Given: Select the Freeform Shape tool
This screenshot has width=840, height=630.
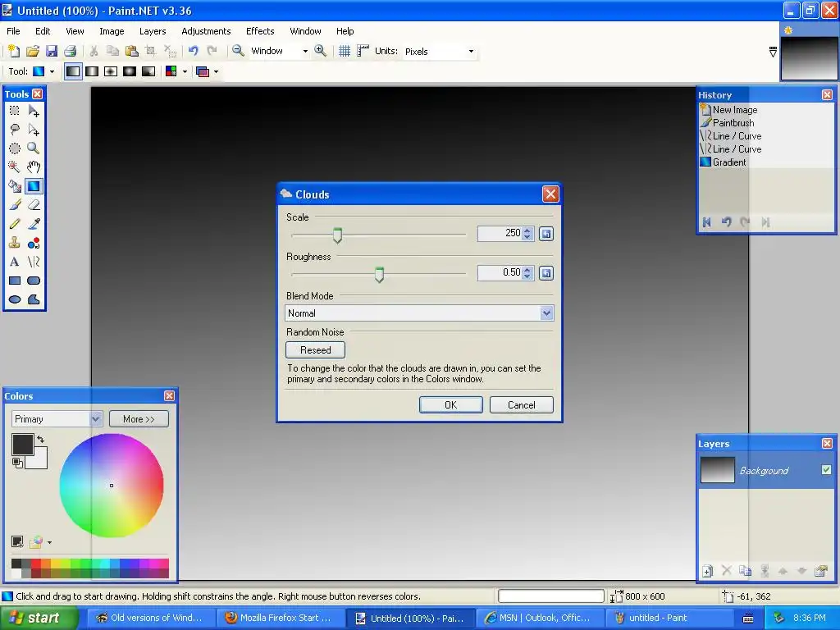Looking at the screenshot, I should tap(34, 299).
